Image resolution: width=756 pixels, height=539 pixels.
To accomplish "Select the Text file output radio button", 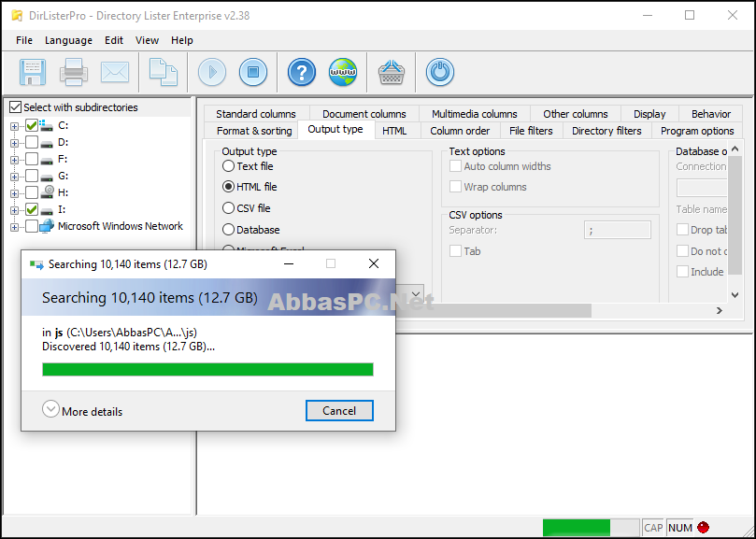I will [x=228, y=166].
